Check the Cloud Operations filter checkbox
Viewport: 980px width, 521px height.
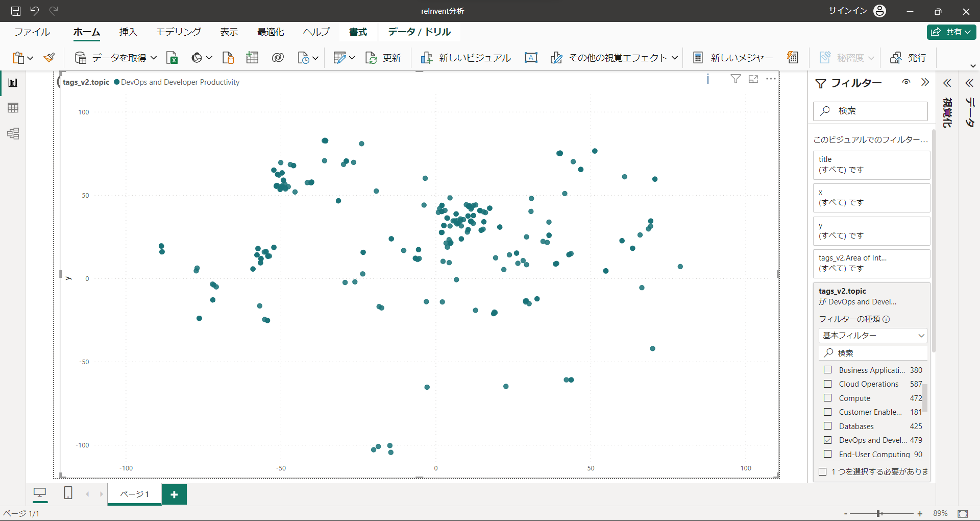coord(828,384)
